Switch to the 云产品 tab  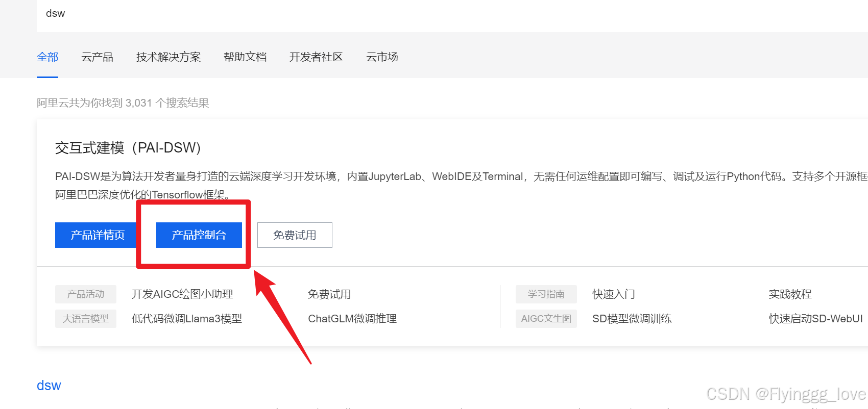click(x=97, y=57)
